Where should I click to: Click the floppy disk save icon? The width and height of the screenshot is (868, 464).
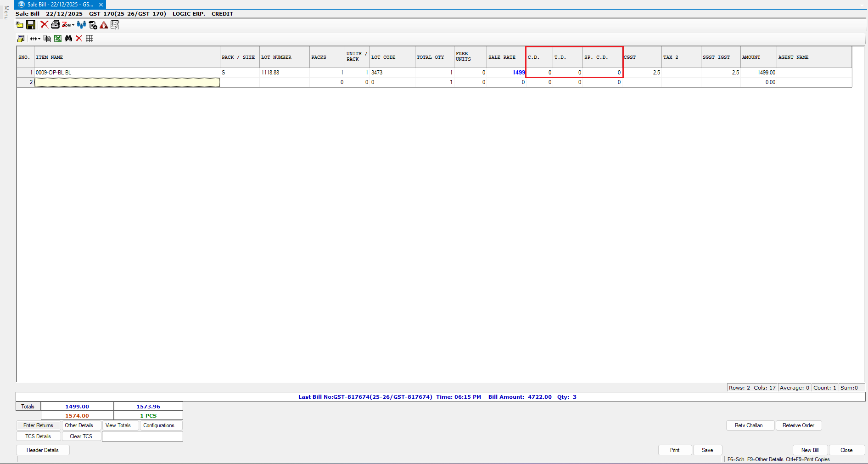point(31,25)
